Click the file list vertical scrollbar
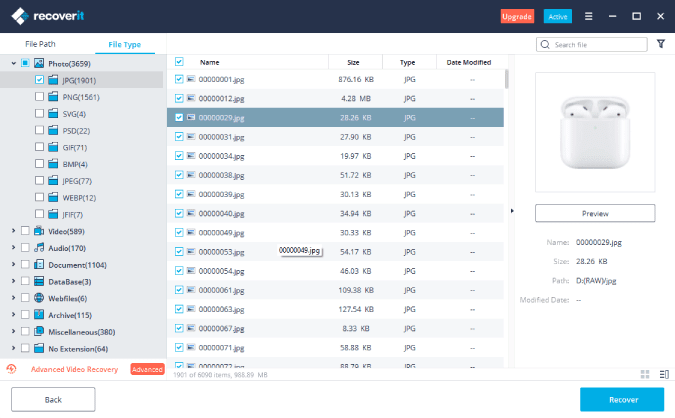 (505, 80)
